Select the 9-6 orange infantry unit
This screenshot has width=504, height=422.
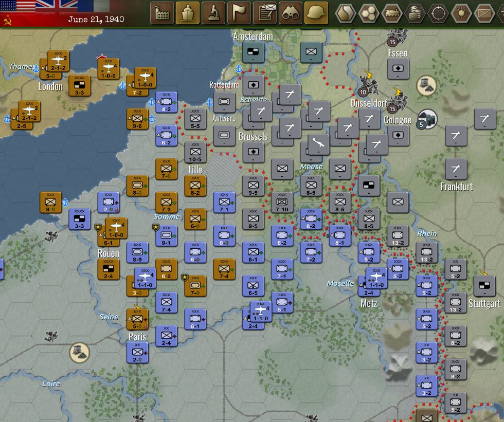pyautogui.click(x=137, y=119)
